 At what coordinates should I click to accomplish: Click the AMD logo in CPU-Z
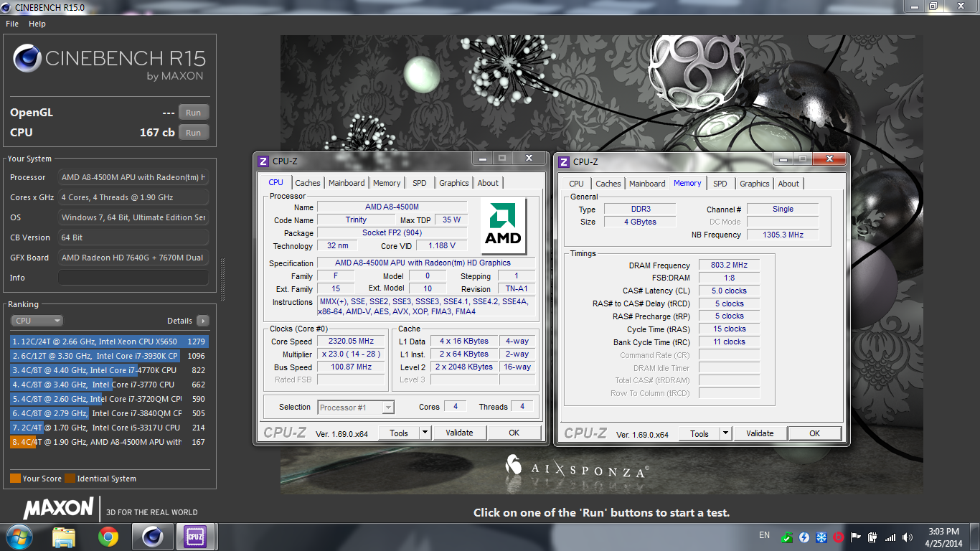click(x=503, y=225)
